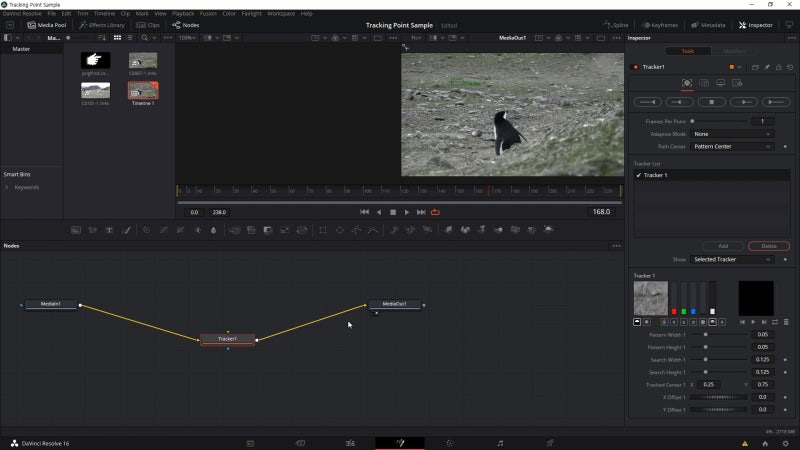
Task: Open Tracker1 versions clock icon
Action: click(x=790, y=67)
